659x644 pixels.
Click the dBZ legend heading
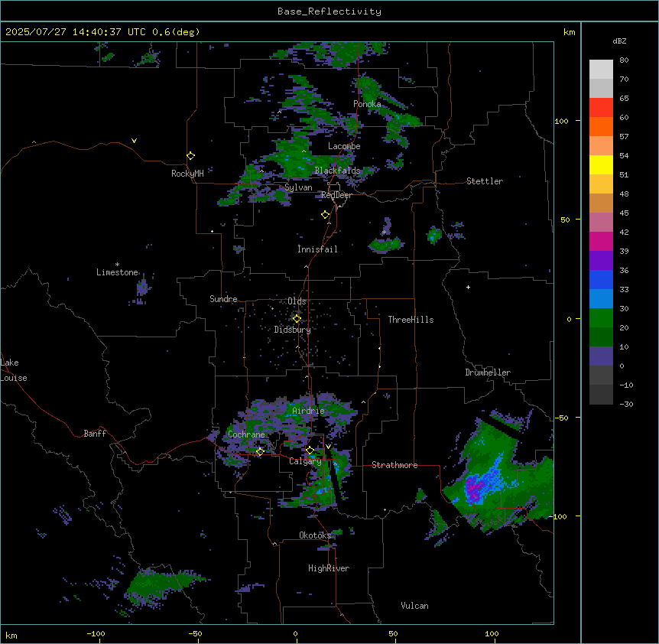pos(619,41)
